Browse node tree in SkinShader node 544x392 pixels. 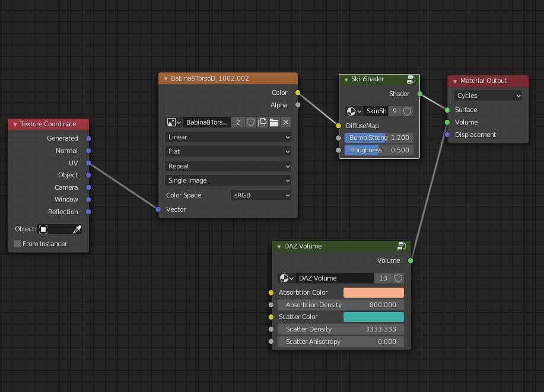coord(354,111)
